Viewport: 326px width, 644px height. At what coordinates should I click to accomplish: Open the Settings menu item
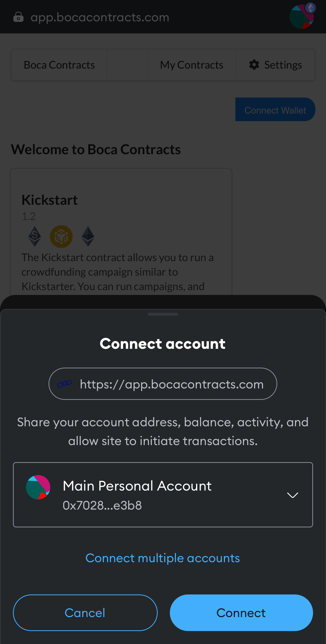coord(276,65)
